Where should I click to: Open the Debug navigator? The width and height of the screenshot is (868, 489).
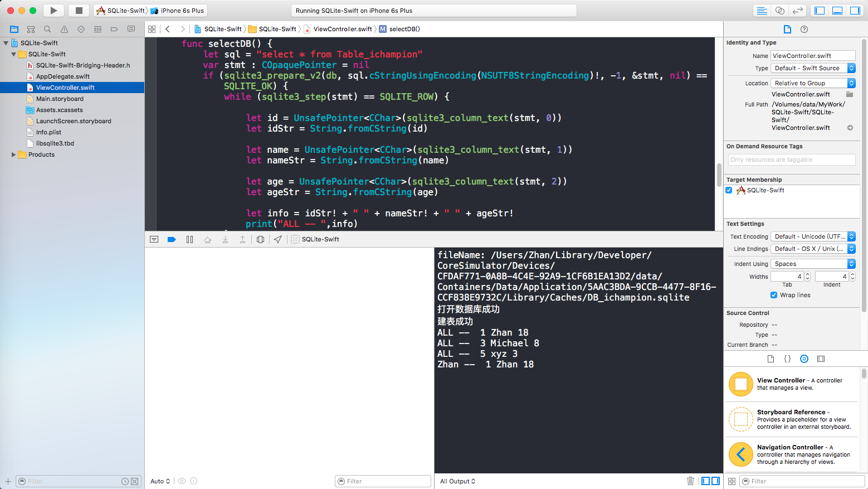(97, 29)
